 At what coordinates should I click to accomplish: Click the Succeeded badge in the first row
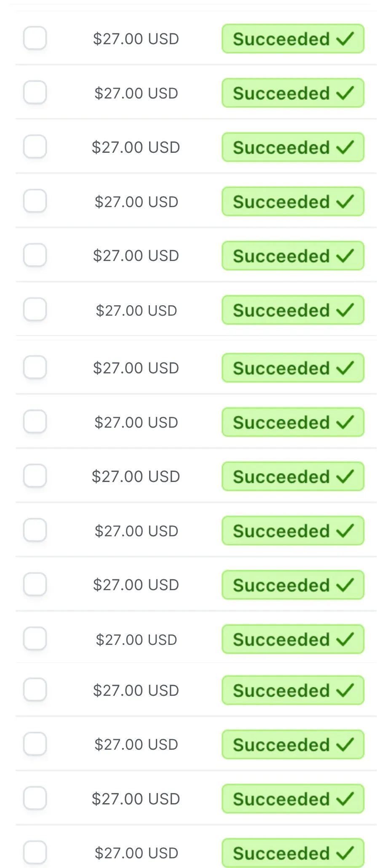pyautogui.click(x=293, y=39)
